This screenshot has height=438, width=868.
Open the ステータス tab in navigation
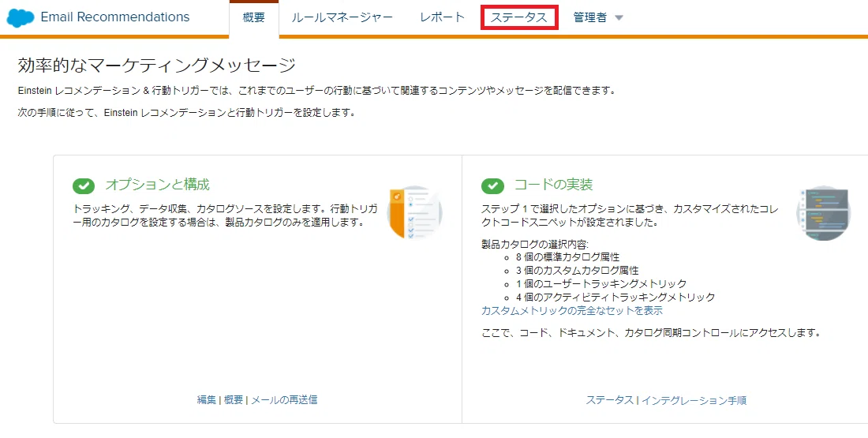click(519, 17)
